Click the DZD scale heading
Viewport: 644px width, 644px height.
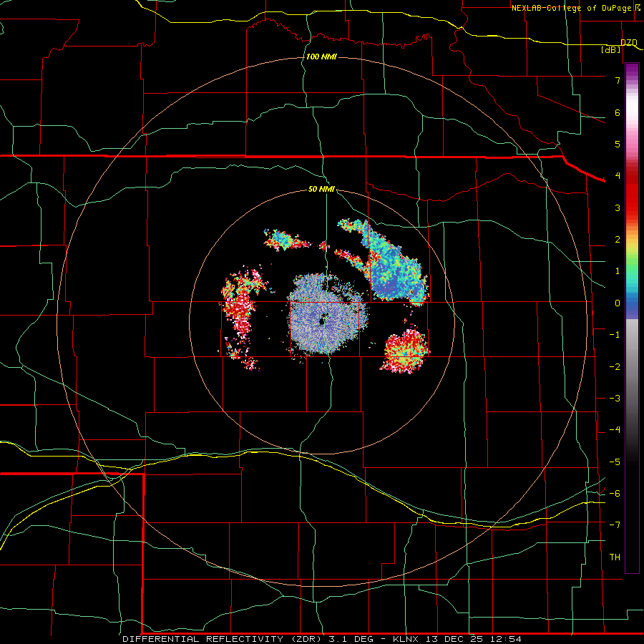pos(629,43)
